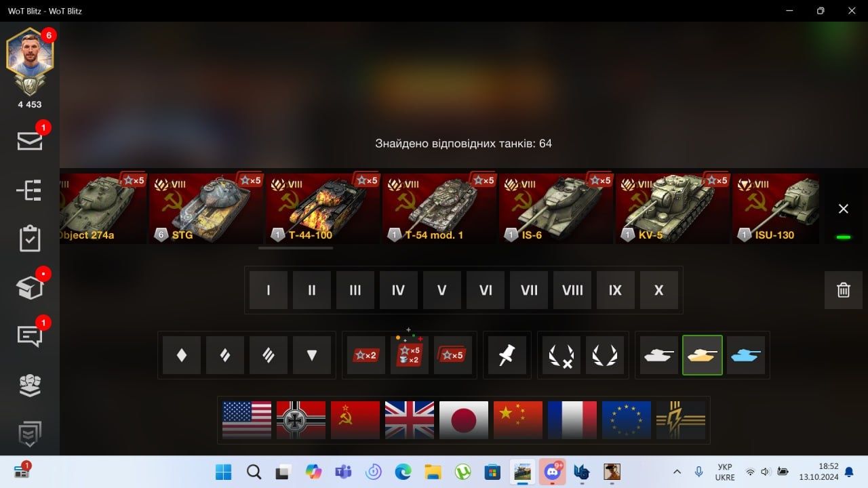Select the STG tank card
Image resolution: width=868 pixels, height=488 pixels.
206,209
